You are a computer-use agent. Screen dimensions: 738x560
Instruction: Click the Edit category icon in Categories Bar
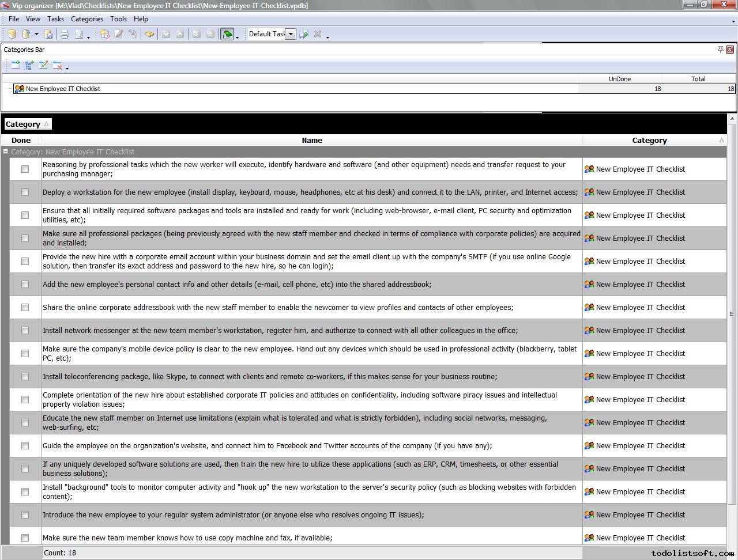(x=43, y=66)
